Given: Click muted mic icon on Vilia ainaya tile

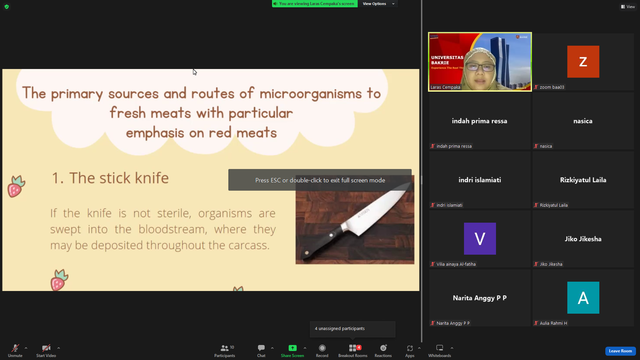Looking at the screenshot, I should pyautogui.click(x=433, y=264).
